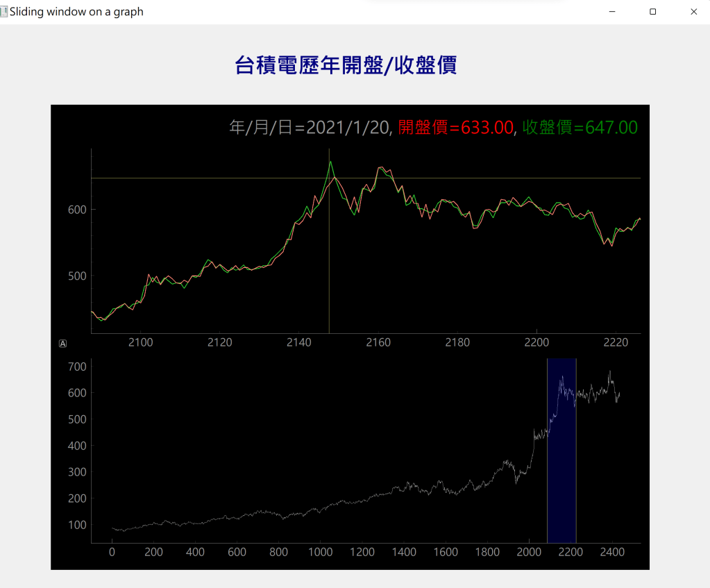
Task: Click the 2400 tick on lower x-axis
Action: (612, 553)
